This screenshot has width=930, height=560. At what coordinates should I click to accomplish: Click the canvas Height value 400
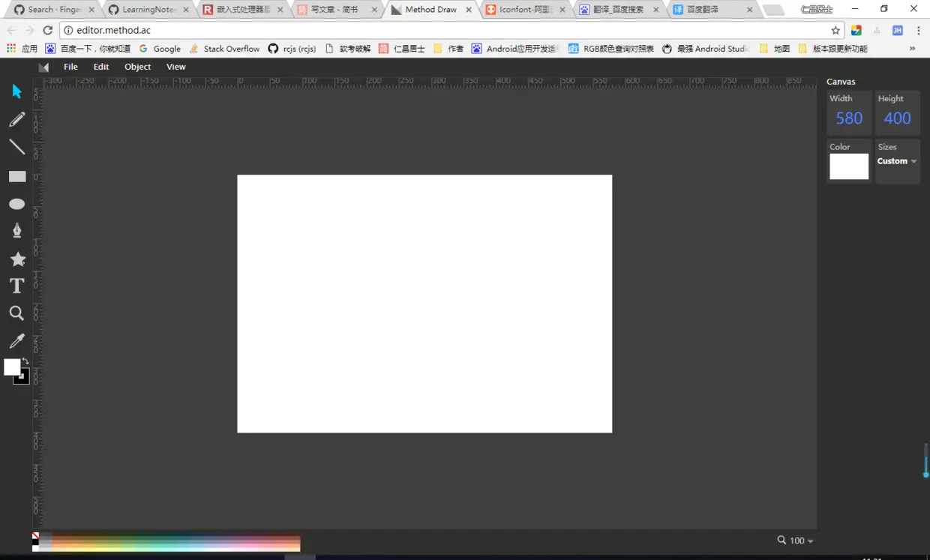click(x=897, y=118)
